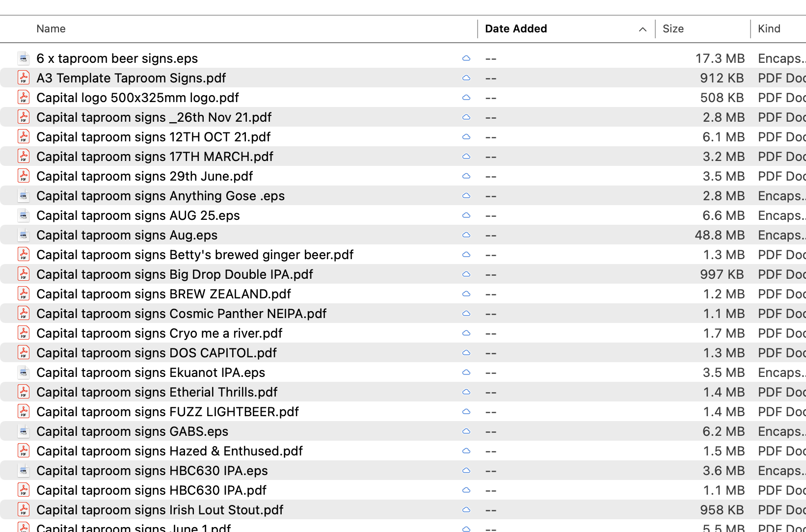Click cloud download icon for Capital logo 500x325mm

pos(466,98)
